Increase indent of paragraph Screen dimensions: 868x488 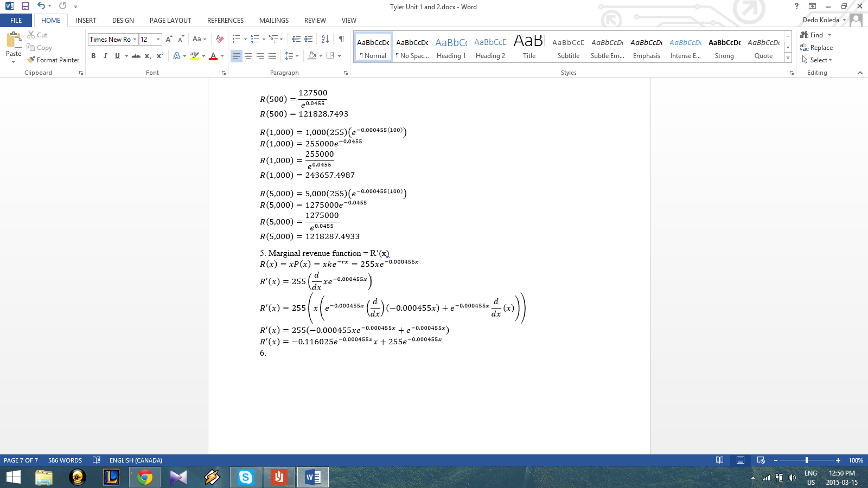click(x=308, y=39)
